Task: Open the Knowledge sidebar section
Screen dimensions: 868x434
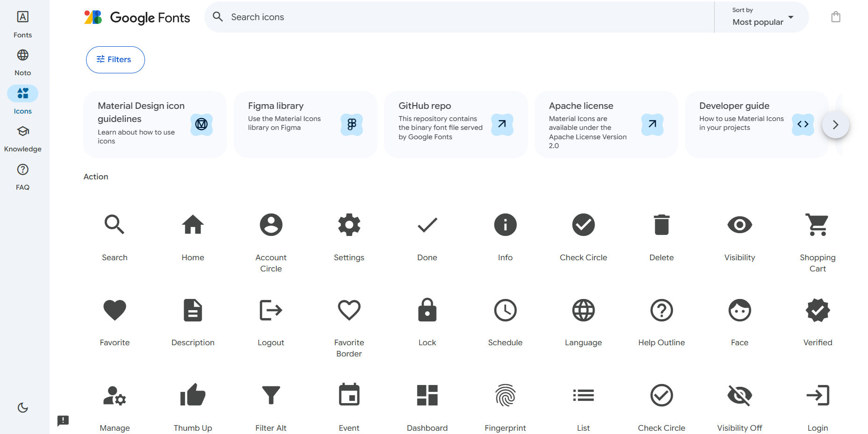Action: [x=22, y=139]
